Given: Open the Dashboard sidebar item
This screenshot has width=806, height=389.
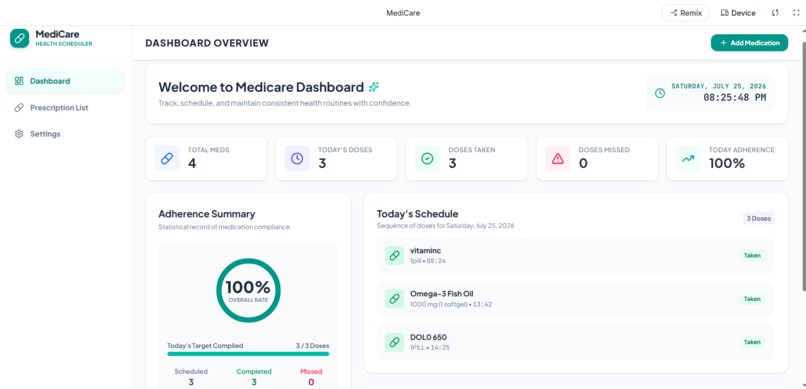Looking at the screenshot, I should pyautogui.click(x=65, y=81).
